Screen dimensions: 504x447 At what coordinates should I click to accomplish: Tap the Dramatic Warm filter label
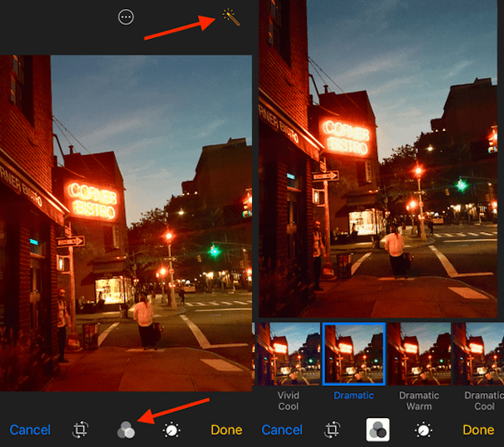tap(419, 401)
